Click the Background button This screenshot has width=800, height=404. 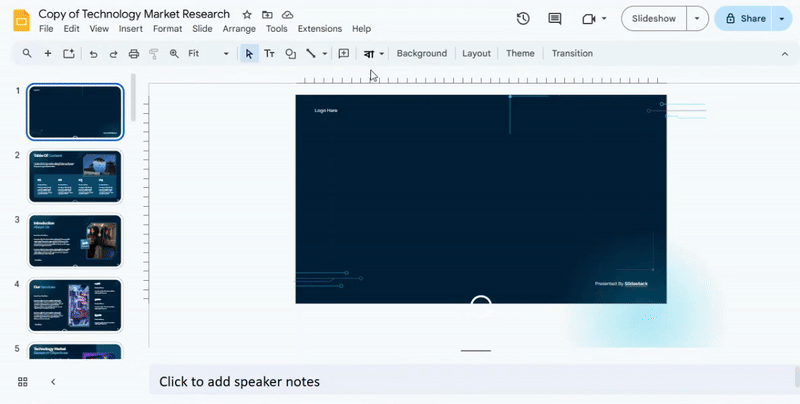tap(421, 54)
